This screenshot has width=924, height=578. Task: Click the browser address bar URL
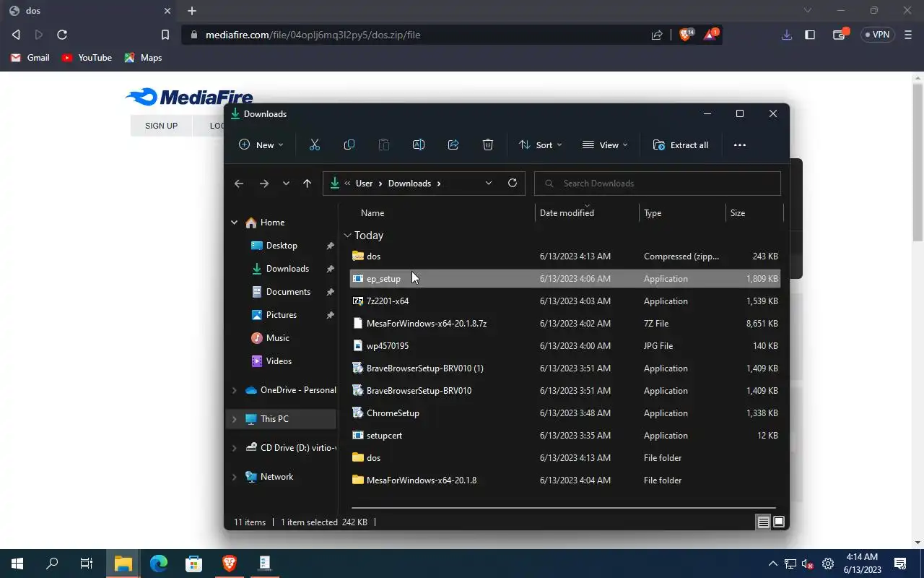point(313,35)
